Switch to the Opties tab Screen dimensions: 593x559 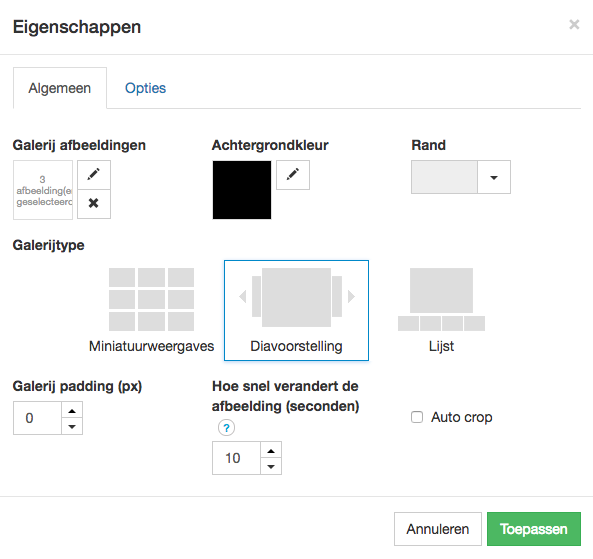pos(145,88)
